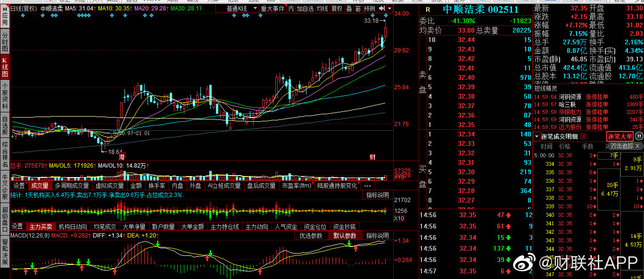Image resolution: width=644 pixels, height=279 pixels.
Task: Pause the tick-by-tick trade feed
Action: pyautogui.click(x=639, y=136)
